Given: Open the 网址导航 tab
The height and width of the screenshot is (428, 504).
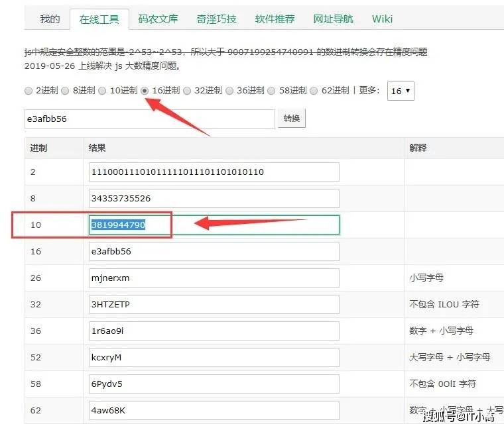Looking at the screenshot, I should (x=333, y=19).
